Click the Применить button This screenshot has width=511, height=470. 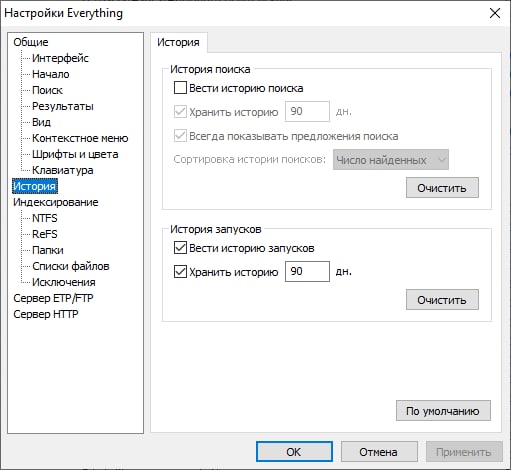tap(464, 452)
